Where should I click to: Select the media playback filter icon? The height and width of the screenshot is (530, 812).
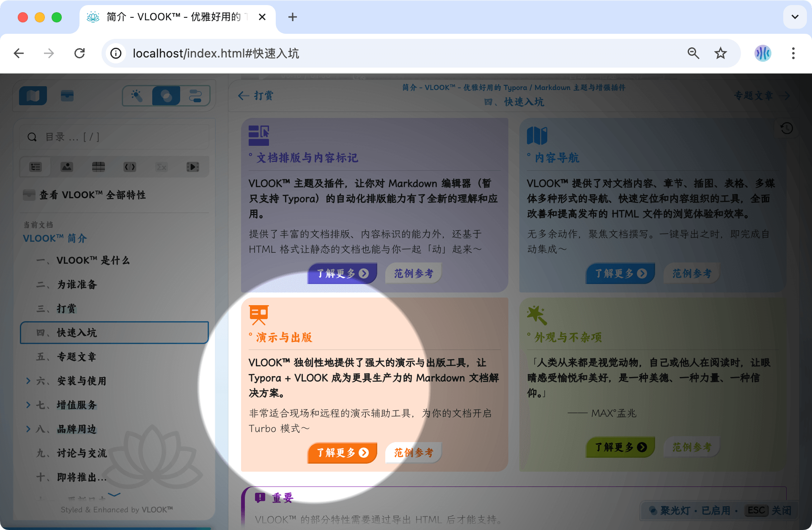tap(193, 167)
